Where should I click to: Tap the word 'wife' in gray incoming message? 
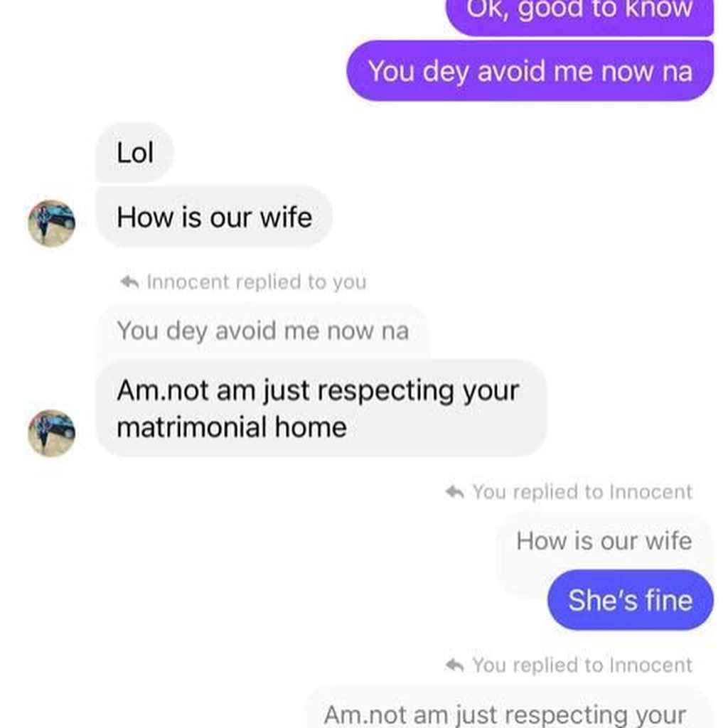tap(286, 217)
